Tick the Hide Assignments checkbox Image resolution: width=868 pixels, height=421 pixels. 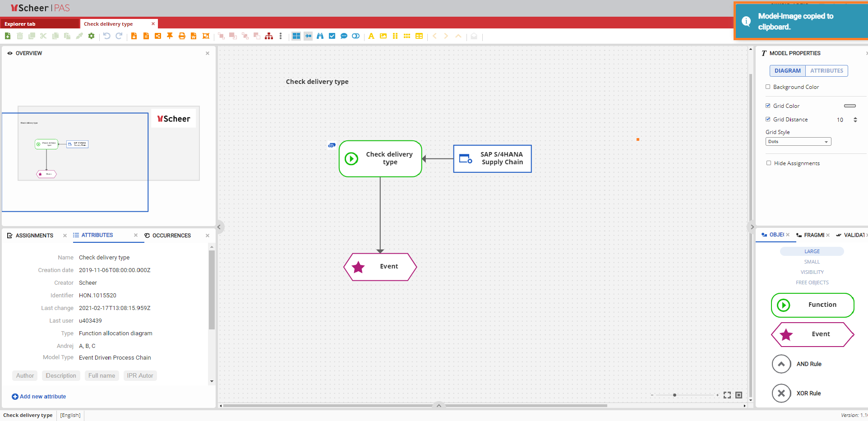point(769,163)
